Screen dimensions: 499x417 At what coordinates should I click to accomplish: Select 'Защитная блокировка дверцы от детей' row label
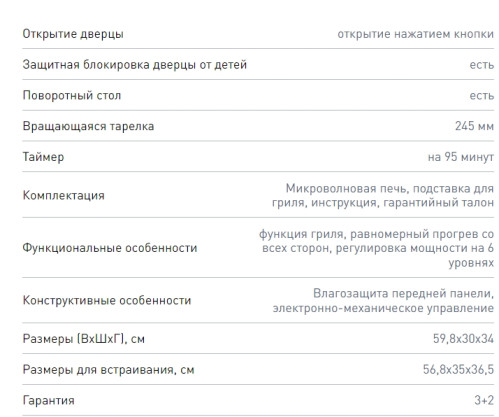[135, 65]
